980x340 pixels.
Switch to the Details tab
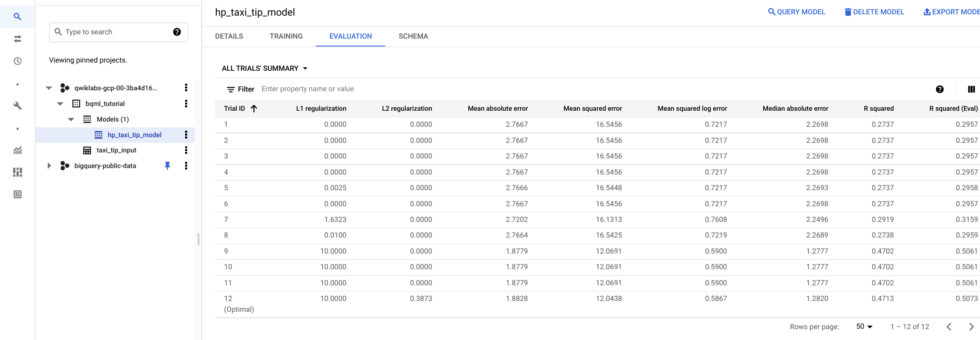coord(229,36)
